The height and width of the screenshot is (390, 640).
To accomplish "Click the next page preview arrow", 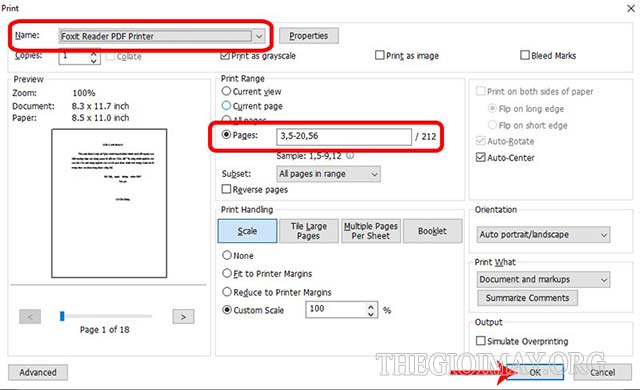I will [x=183, y=317].
